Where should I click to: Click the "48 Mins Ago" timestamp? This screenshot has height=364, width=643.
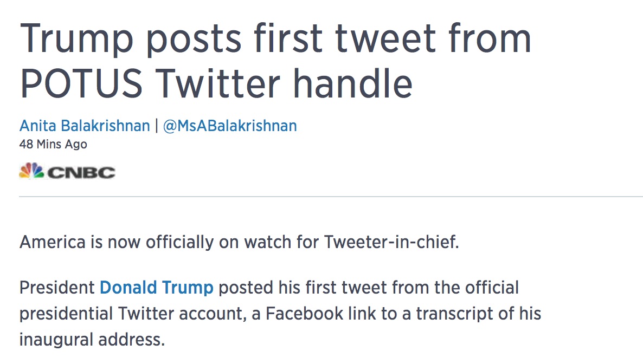coord(53,144)
